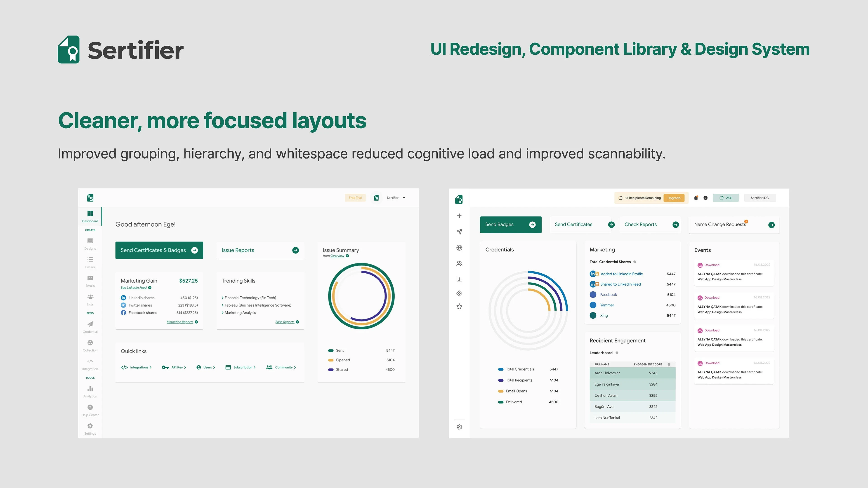Click the help question mark icon

pos(705,198)
